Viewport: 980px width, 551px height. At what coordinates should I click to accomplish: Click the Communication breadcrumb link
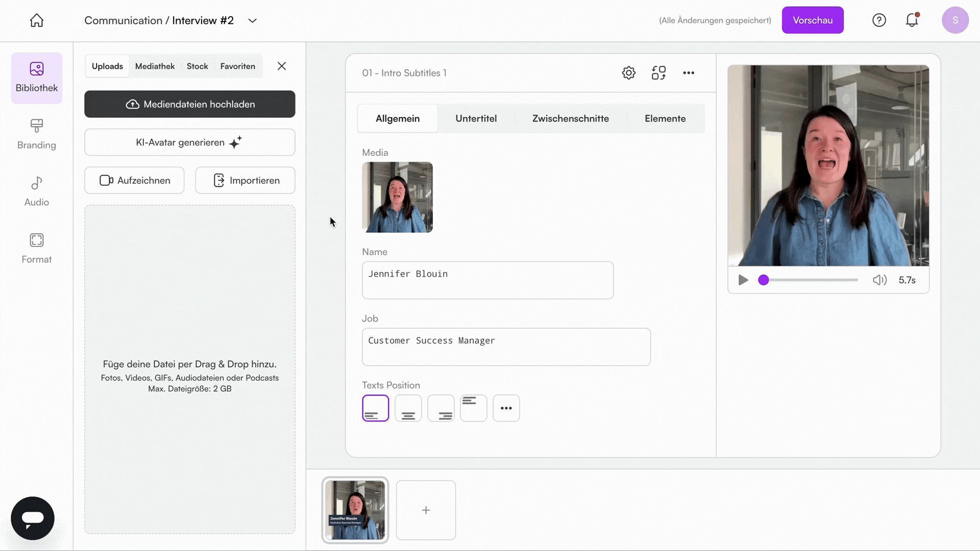click(x=123, y=20)
